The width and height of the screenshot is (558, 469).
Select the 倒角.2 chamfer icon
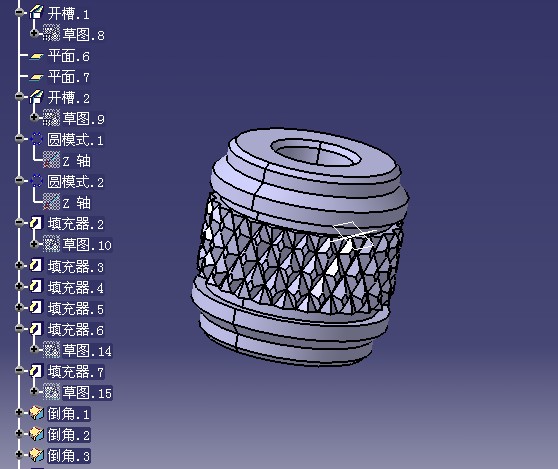[x=36, y=434]
